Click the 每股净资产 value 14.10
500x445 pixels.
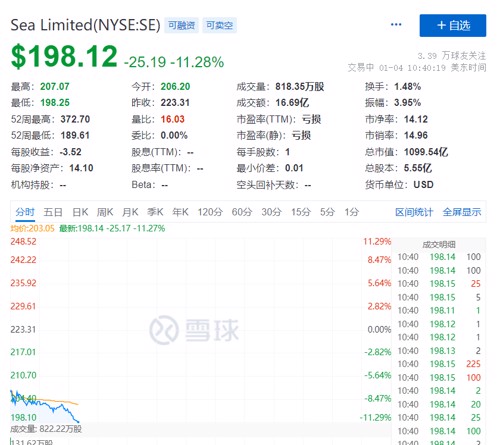pos(81,168)
